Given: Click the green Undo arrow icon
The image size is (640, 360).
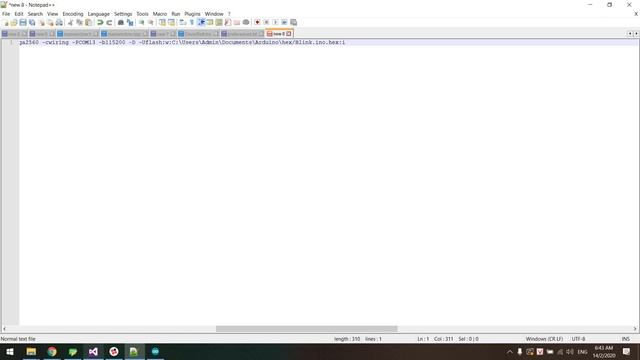Looking at the screenshot, I should 100,22.
